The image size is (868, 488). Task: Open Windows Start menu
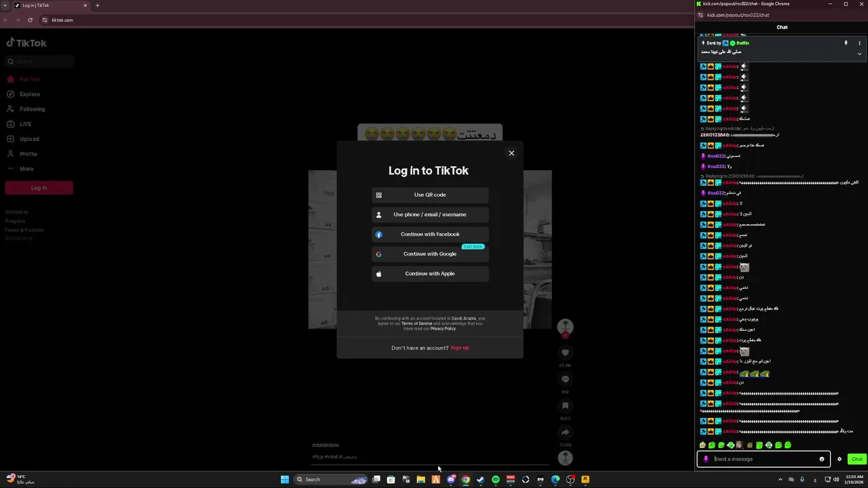click(285, 479)
